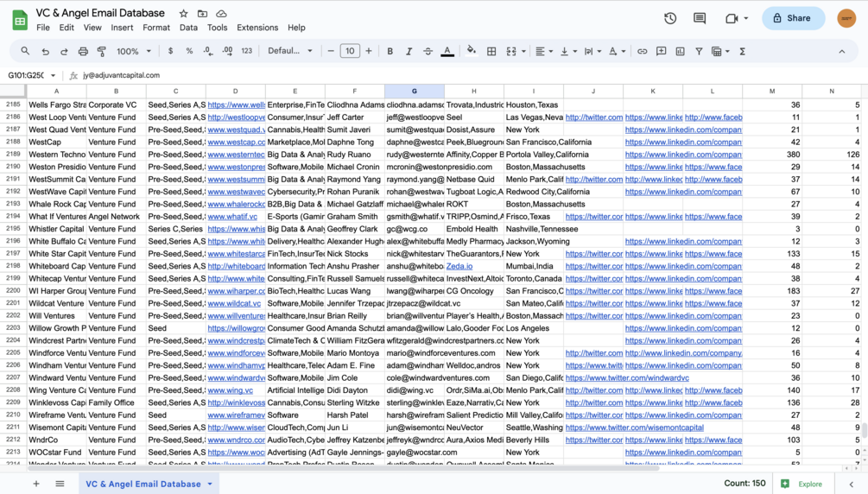The image size is (868, 494).
Task: Undo the last action
Action: click(46, 51)
